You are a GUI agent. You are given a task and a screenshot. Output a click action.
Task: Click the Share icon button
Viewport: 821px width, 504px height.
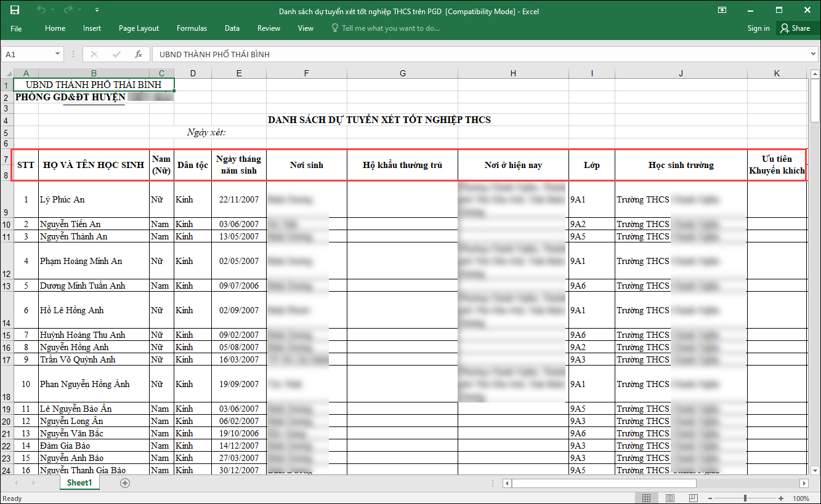coord(794,28)
